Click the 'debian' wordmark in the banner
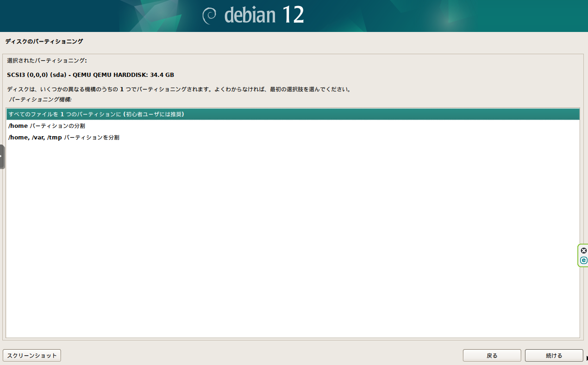The image size is (588, 365). [x=249, y=16]
